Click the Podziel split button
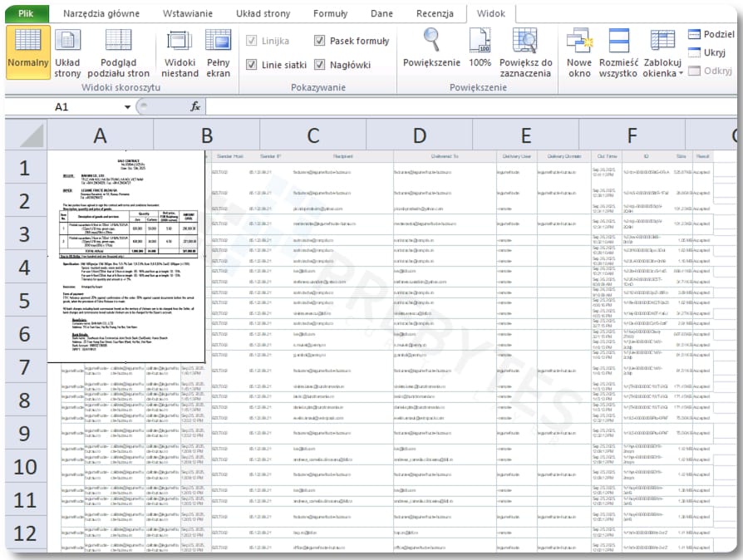This screenshot has width=743, height=560. click(711, 34)
